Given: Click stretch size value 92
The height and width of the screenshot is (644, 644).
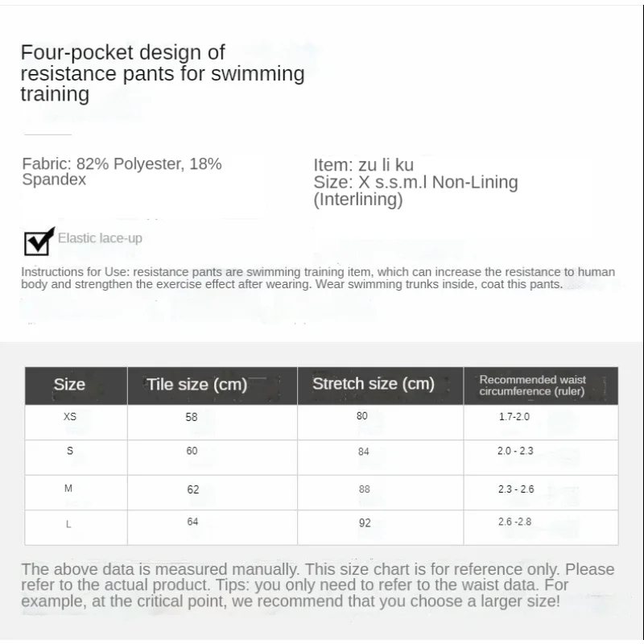Looking at the screenshot, I should (x=365, y=522).
